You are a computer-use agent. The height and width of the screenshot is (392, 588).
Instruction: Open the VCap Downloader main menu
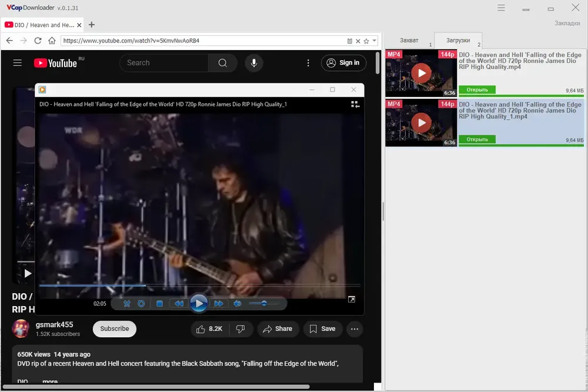click(x=501, y=8)
